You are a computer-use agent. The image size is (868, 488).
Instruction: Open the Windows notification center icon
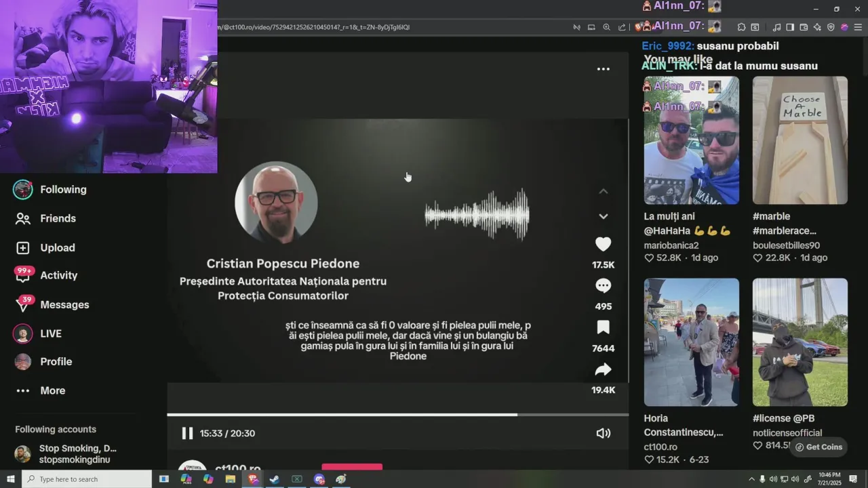[853, 479]
